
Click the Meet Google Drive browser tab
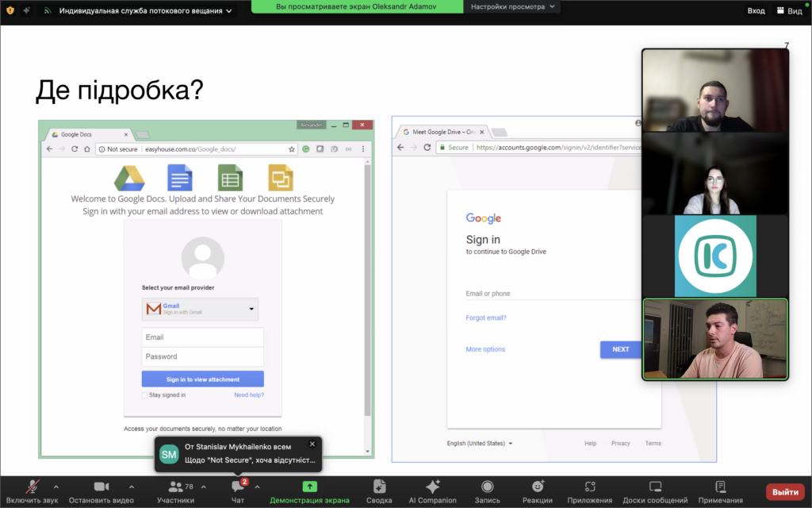click(442, 132)
